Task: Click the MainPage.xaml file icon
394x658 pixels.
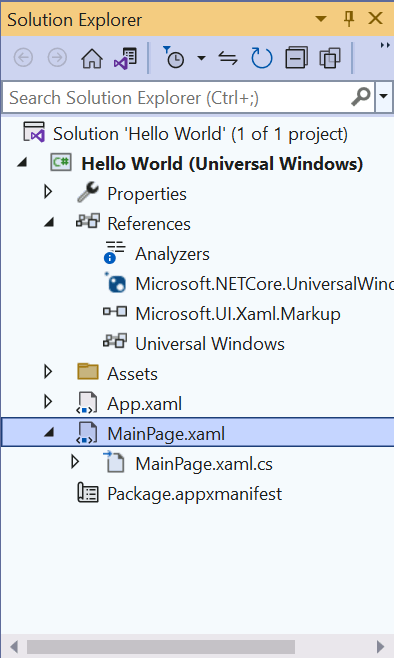Action: click(x=87, y=433)
